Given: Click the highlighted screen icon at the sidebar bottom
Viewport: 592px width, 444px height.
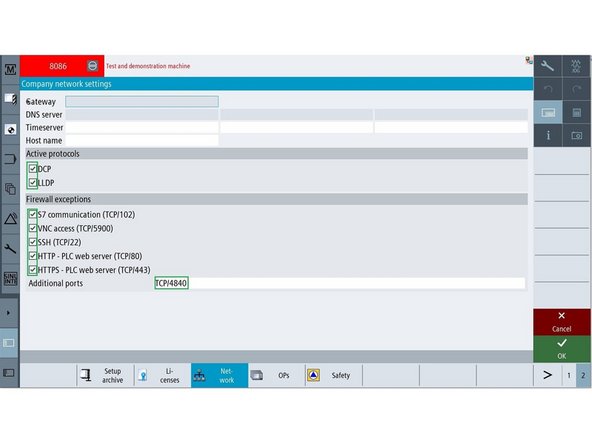Looking at the screenshot, I should [x=9, y=343].
